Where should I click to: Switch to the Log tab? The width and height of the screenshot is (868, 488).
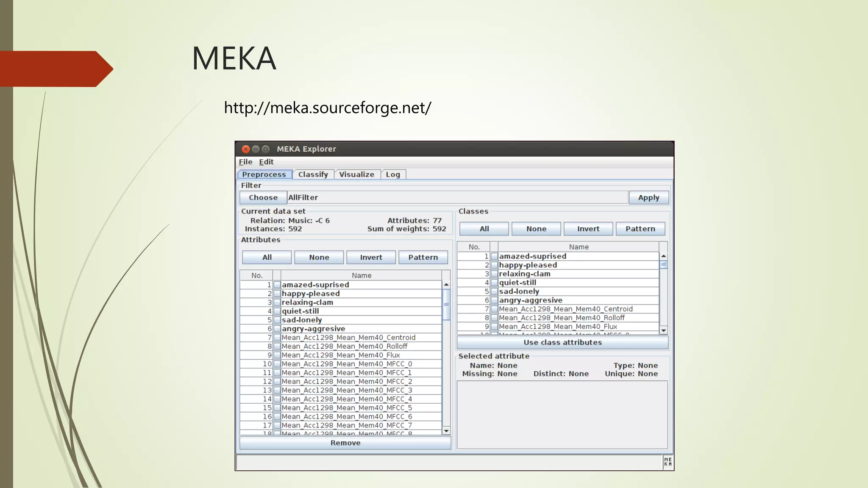pyautogui.click(x=393, y=175)
